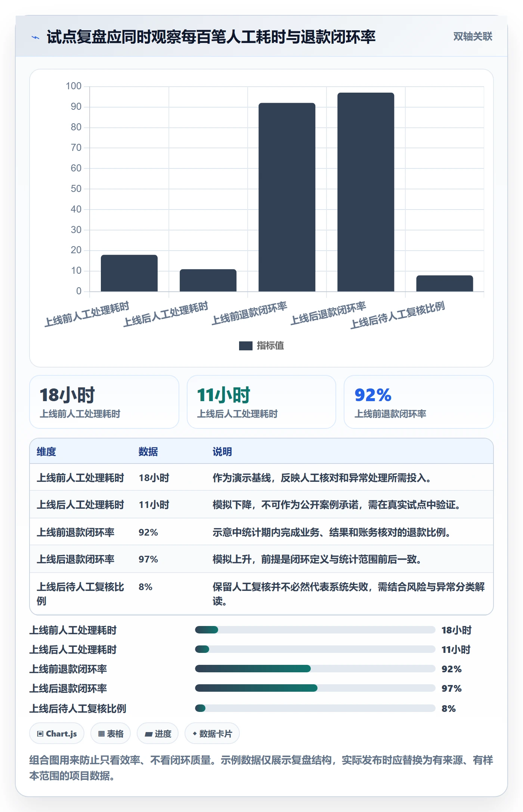Click the 上线后待人工复核比例 progress bar
The image size is (523, 812).
click(x=315, y=708)
